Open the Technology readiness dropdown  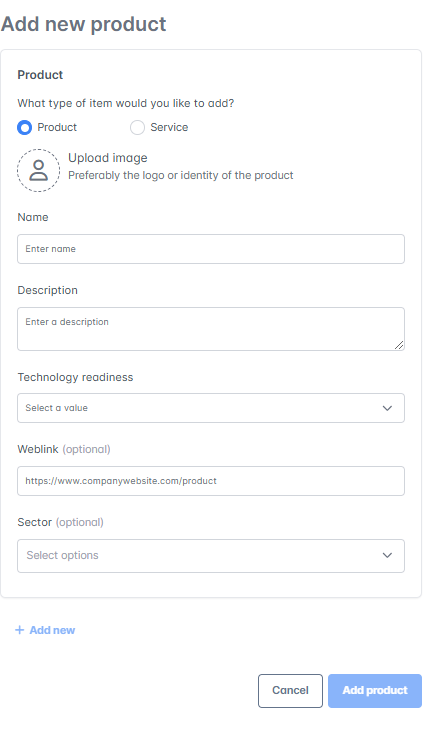(211, 408)
